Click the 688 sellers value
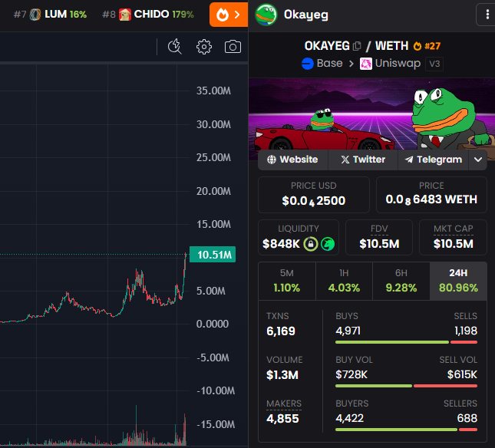Viewport: 495px width, 448px height. (467, 418)
